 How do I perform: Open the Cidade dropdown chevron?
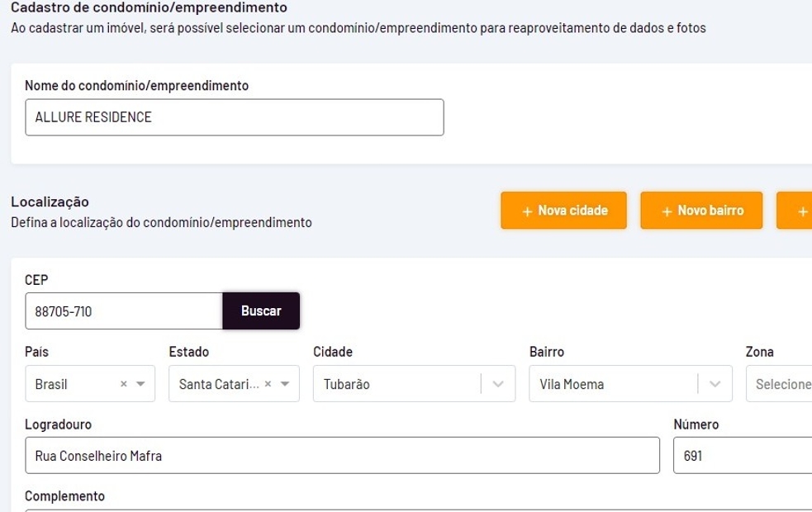(498, 384)
